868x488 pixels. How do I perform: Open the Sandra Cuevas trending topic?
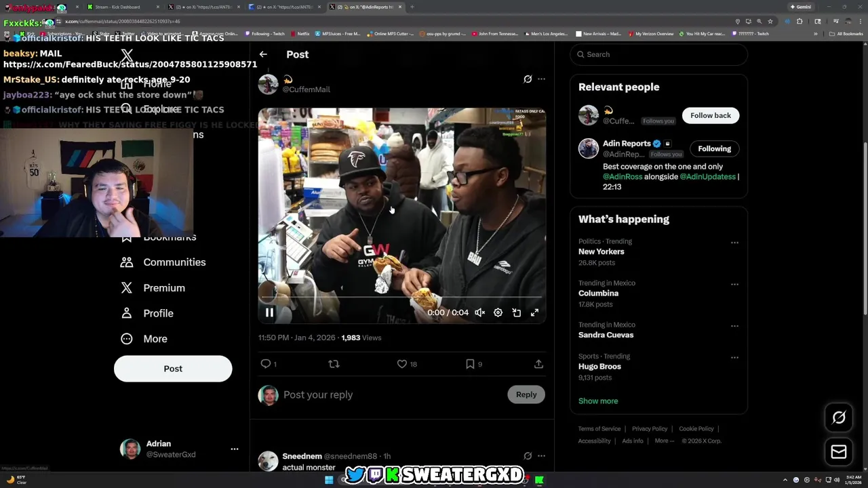pyautogui.click(x=606, y=335)
